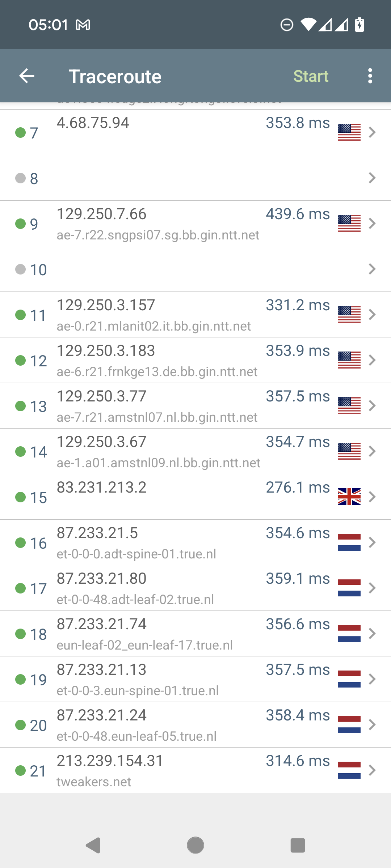Tap hostname et-0-0-0.adt-spine-01.true.nl
391x868 pixels.
click(x=136, y=554)
